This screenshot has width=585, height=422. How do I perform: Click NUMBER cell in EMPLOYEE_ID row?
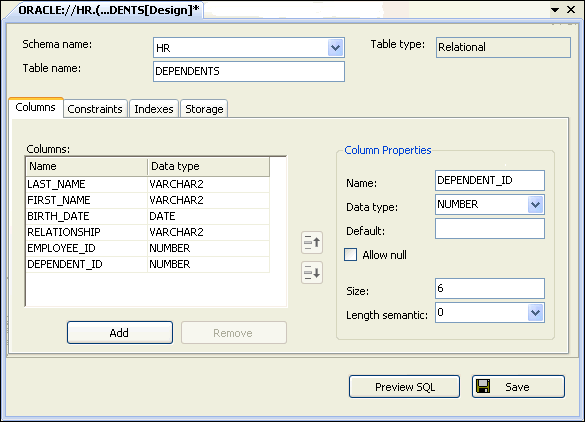click(x=209, y=248)
